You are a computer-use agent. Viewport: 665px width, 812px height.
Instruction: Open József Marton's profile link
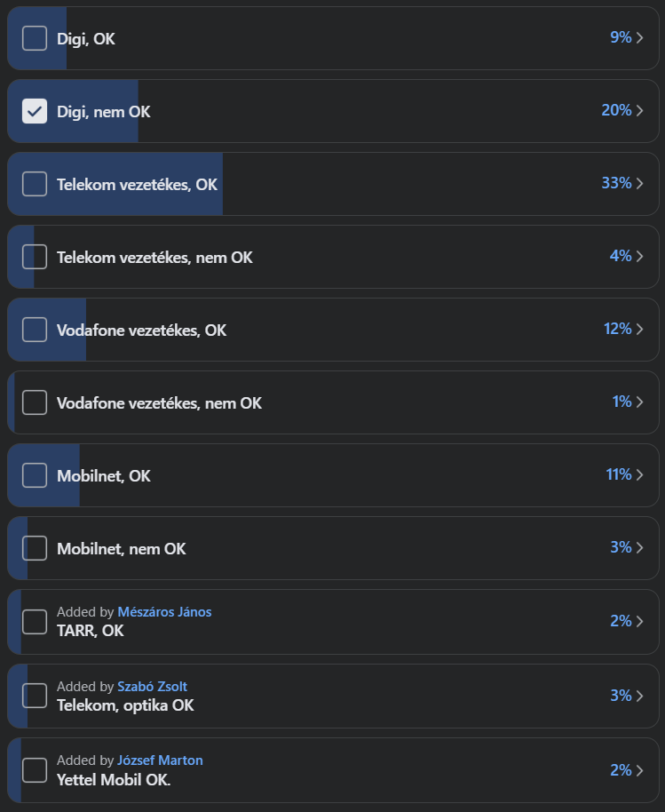pyautogui.click(x=160, y=760)
